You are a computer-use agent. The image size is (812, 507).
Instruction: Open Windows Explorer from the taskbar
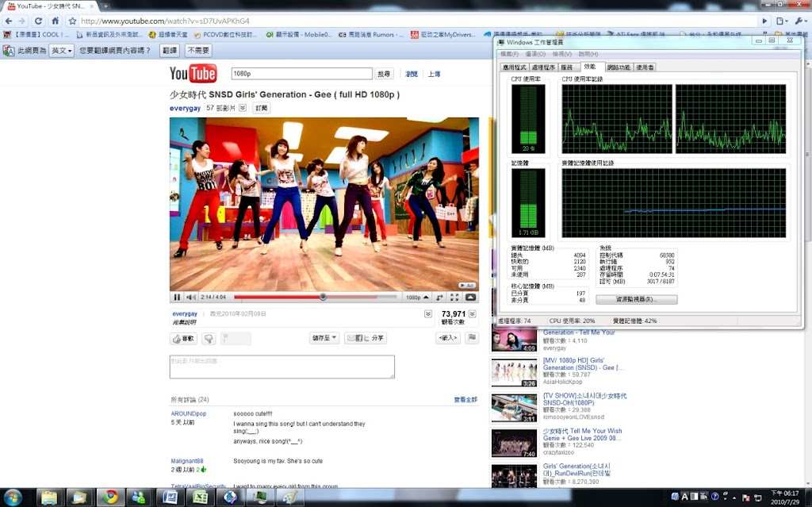click(x=50, y=497)
